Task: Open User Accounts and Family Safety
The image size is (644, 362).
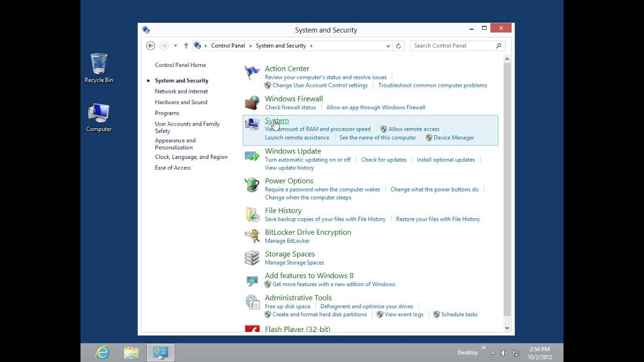Action: click(x=187, y=127)
